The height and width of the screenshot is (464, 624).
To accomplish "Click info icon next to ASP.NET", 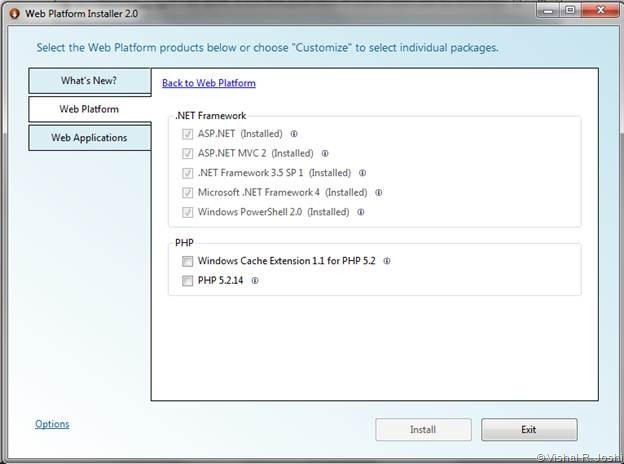I will [294, 134].
